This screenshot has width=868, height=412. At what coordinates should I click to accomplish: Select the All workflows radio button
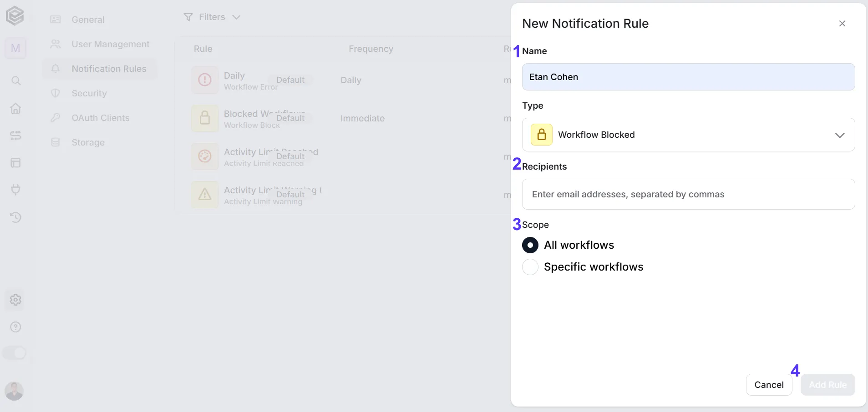click(x=530, y=245)
